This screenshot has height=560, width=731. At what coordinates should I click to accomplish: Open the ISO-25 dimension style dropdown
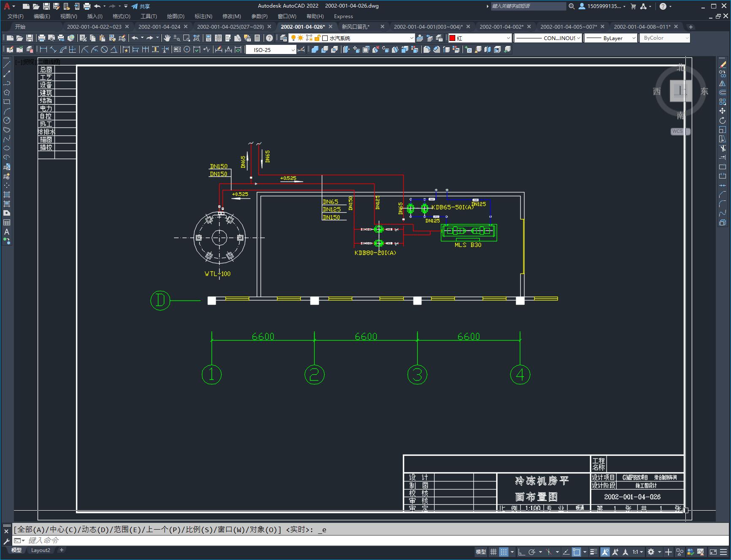pyautogui.click(x=271, y=50)
